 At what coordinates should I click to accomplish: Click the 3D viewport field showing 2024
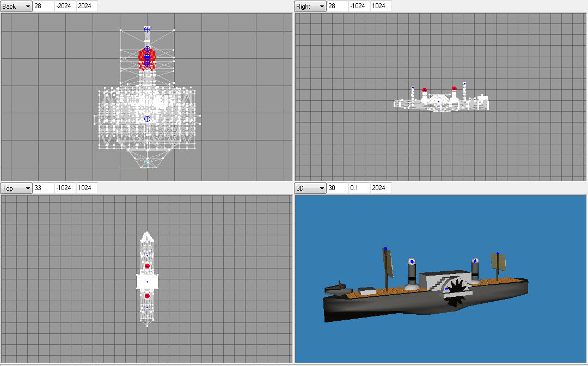[381, 188]
